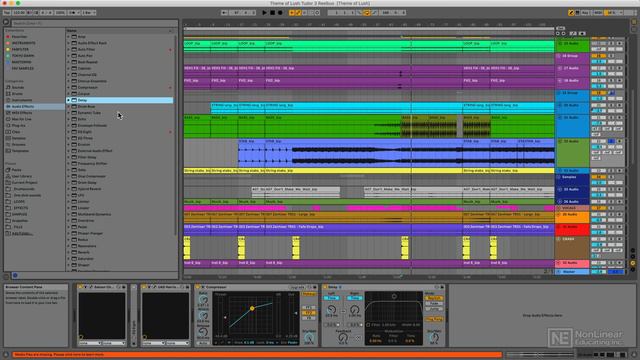
Task: Start playback with the Play button
Action: point(264,13)
